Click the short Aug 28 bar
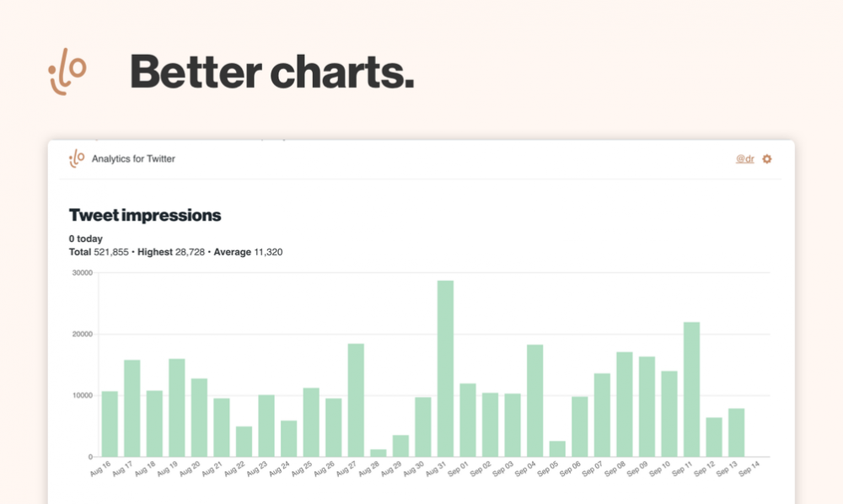This screenshot has height=504, width=843. (379, 453)
